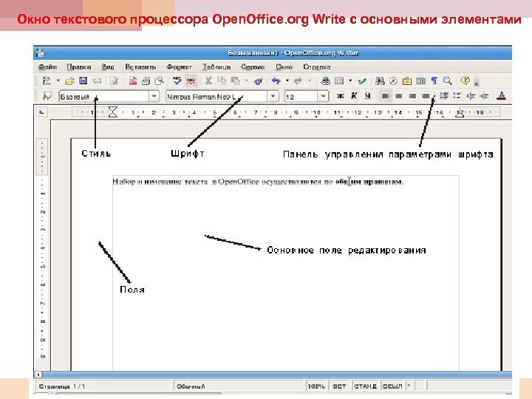
Task: Toggle Italic (К) formatting
Action: pos(354,96)
